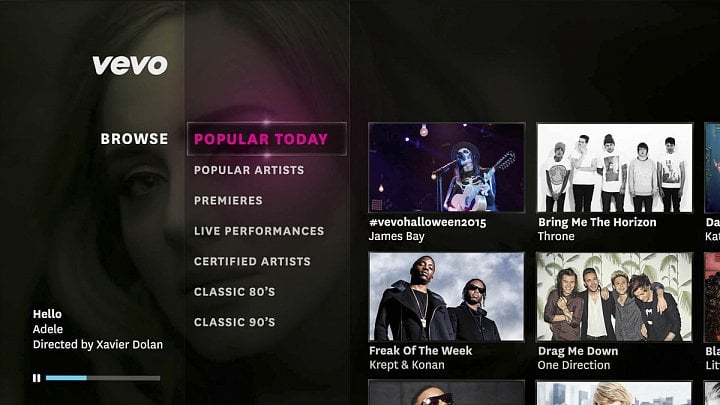Open Live Performances category
The width and height of the screenshot is (720, 405).
point(259,231)
